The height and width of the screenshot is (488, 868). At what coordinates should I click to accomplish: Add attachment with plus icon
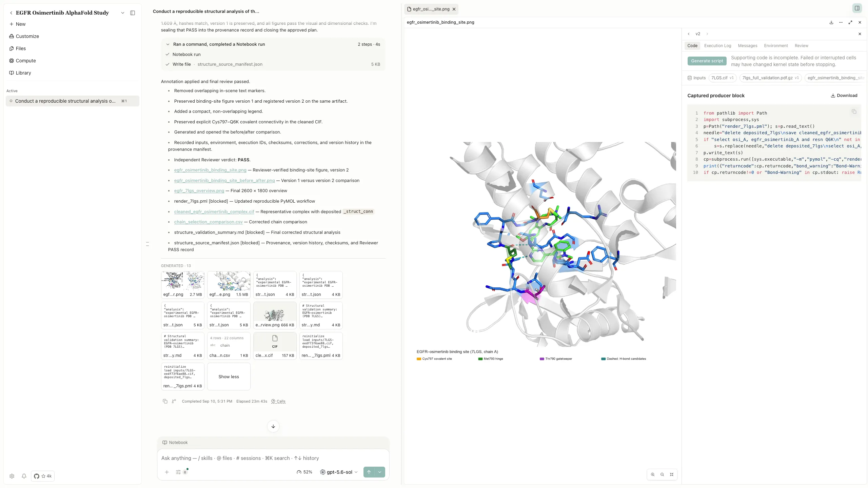click(167, 472)
